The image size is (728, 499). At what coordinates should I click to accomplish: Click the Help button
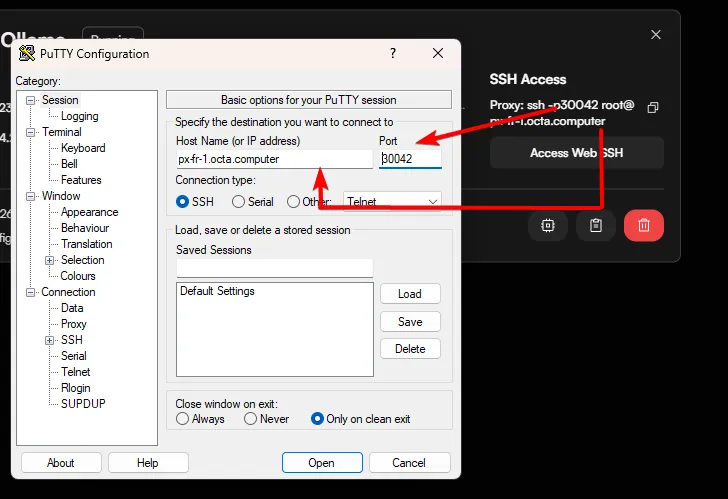148,463
